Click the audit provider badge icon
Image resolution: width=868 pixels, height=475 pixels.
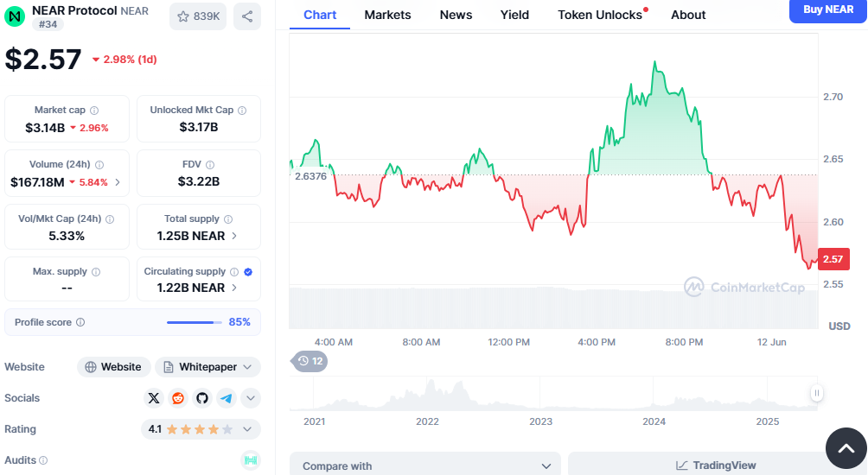[251, 460]
